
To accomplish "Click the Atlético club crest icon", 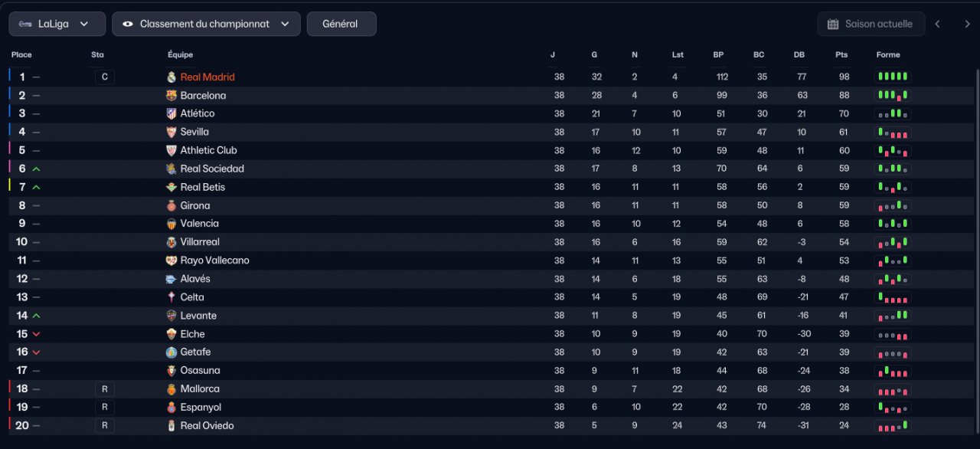I will 171,113.
